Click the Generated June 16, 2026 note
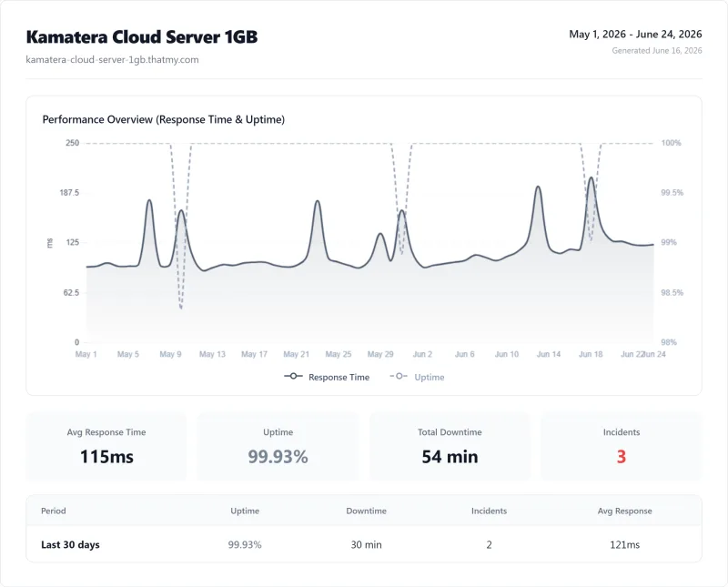The width and height of the screenshot is (728, 587). pos(656,50)
